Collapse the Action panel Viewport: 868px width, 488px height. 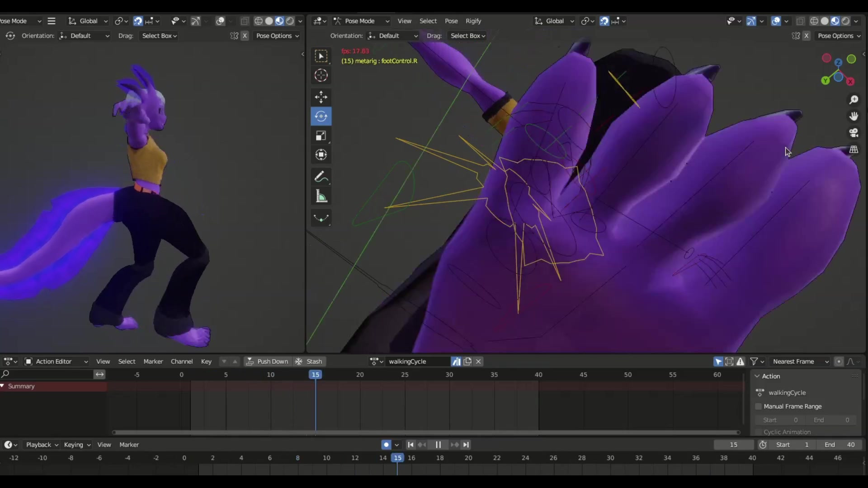point(757,376)
